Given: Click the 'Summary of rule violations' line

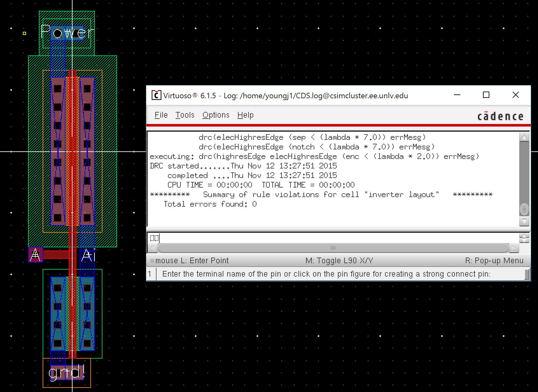Looking at the screenshot, I should [x=321, y=195].
